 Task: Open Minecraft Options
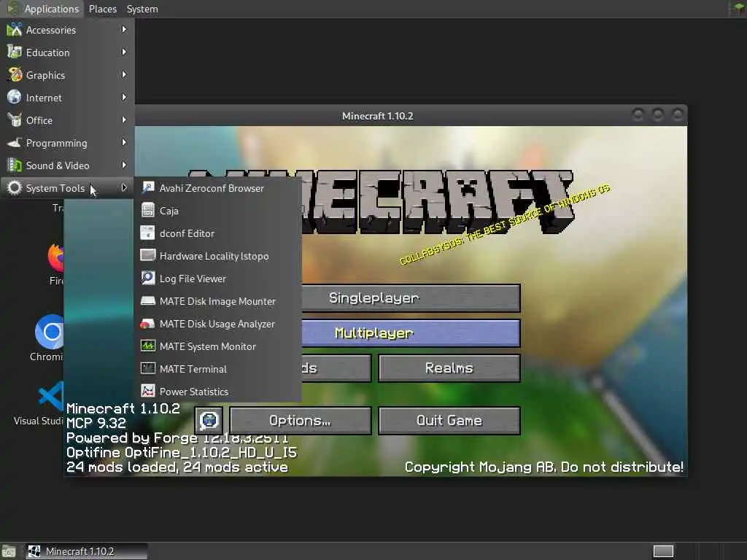coord(300,421)
